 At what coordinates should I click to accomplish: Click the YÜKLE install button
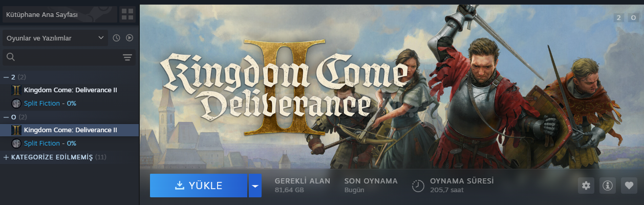[199, 186]
